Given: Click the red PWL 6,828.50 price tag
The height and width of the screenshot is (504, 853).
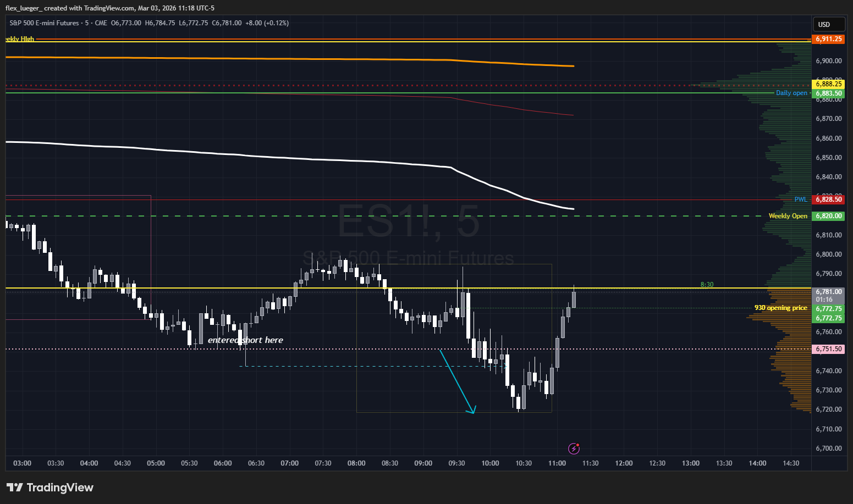Looking at the screenshot, I should [828, 200].
